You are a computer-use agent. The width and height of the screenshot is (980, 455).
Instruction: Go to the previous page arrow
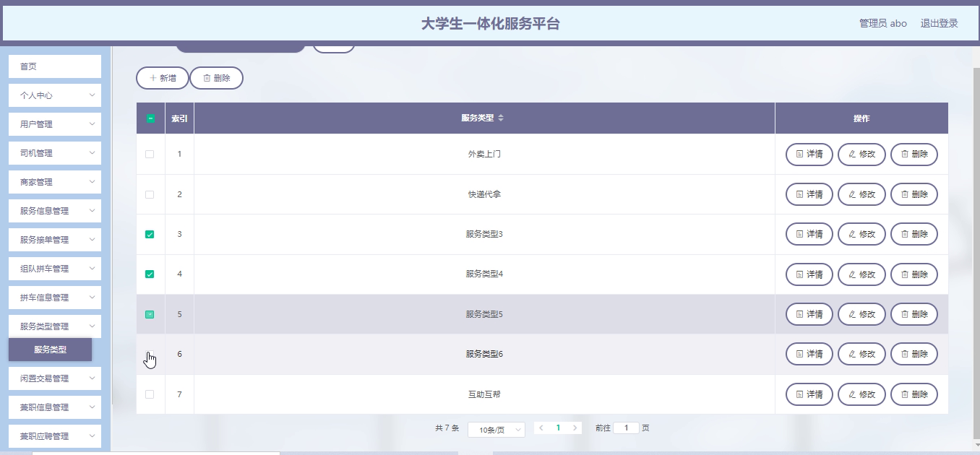tap(541, 428)
